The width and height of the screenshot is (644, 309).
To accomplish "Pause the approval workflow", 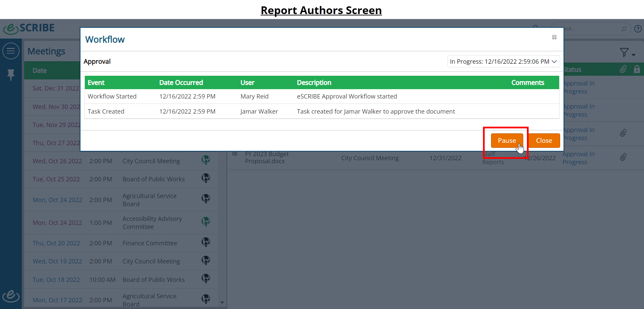I will point(507,140).
